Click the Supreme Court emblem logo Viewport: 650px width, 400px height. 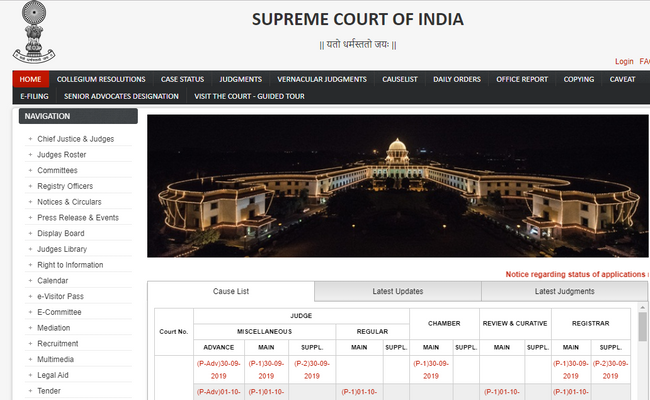coord(34,32)
